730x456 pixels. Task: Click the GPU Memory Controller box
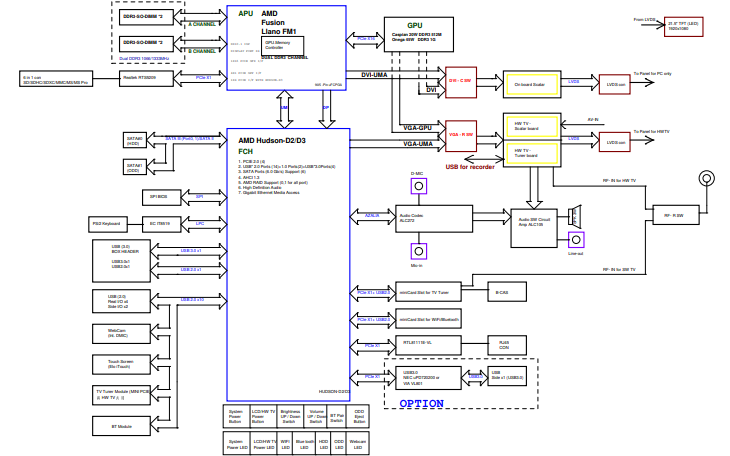[x=283, y=46]
